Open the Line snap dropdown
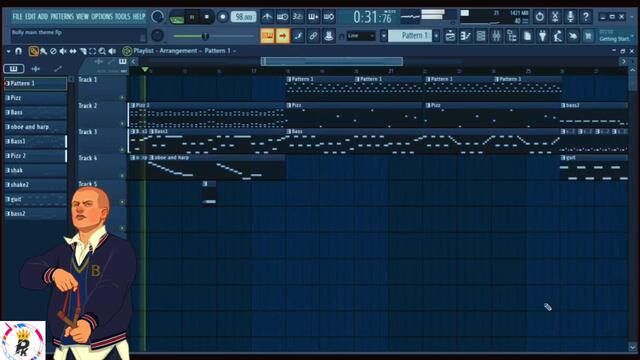The width and height of the screenshot is (640, 360). click(361, 36)
